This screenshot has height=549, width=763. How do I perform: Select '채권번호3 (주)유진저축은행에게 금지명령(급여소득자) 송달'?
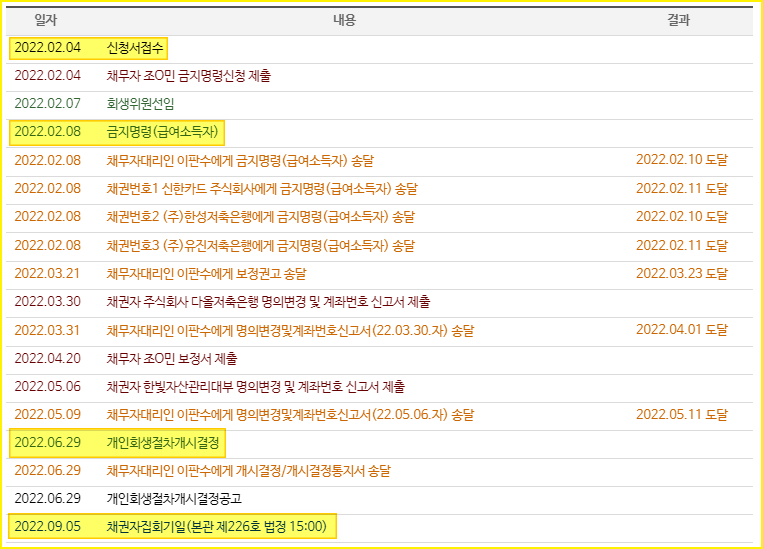(260, 246)
